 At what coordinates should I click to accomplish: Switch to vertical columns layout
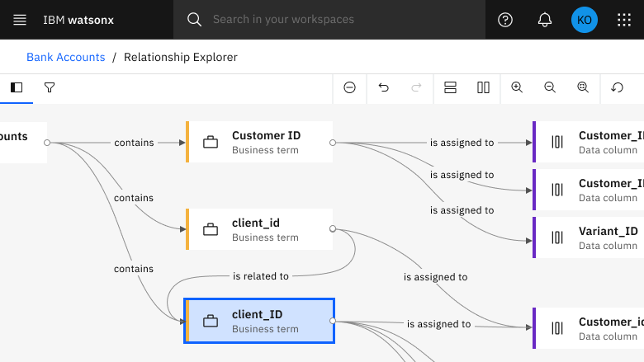coord(484,87)
